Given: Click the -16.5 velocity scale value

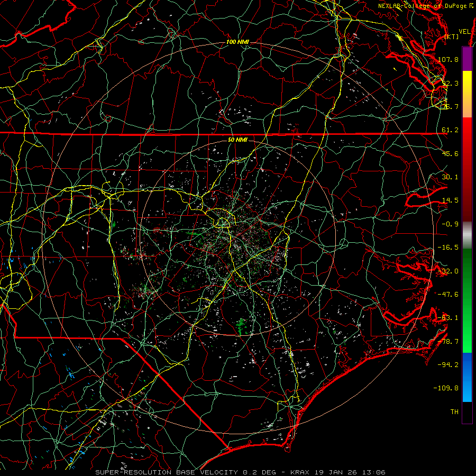Looking at the screenshot, I should coord(448,248).
